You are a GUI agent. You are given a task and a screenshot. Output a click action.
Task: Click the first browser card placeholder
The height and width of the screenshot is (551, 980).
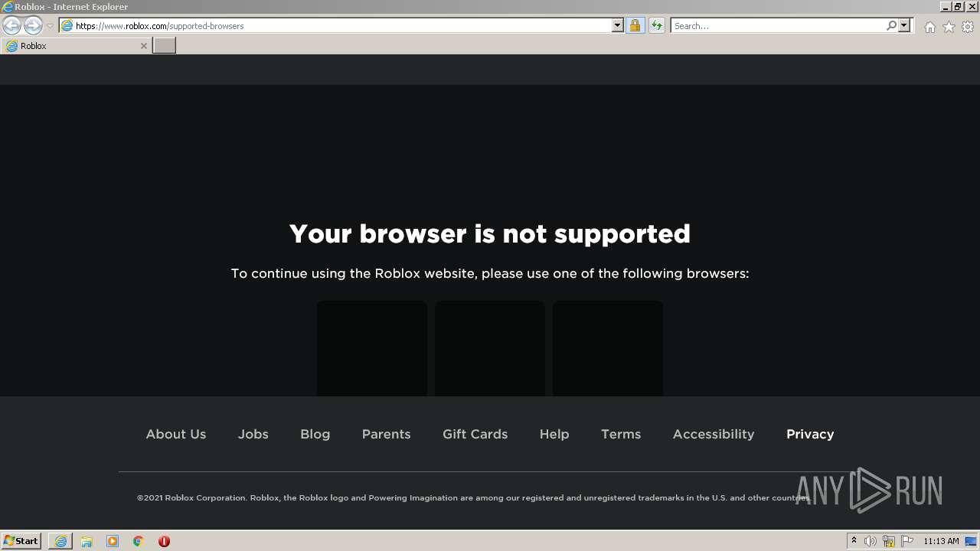[372, 348]
